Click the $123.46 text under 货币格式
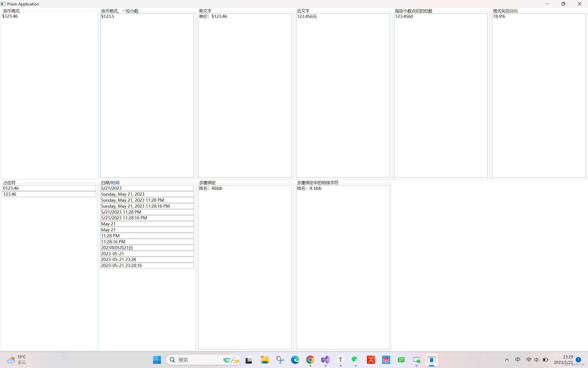Image resolution: width=588 pixels, height=368 pixels. click(x=10, y=16)
